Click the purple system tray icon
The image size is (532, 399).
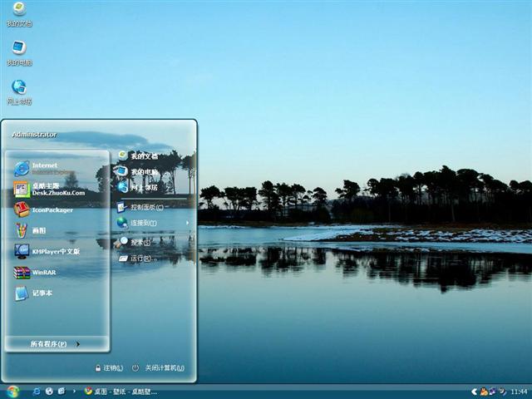click(492, 392)
